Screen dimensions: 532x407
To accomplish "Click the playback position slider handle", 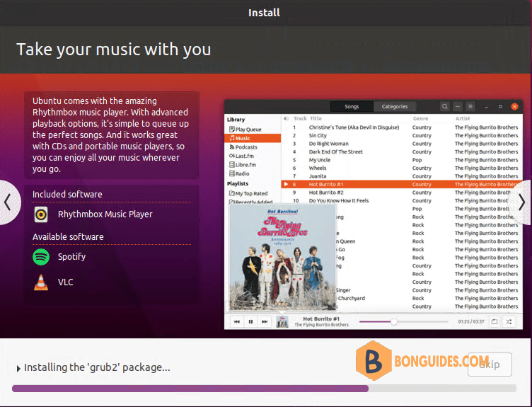I will (394, 321).
